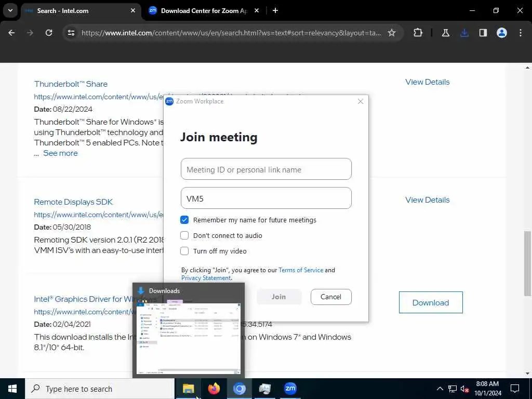Uncheck Remember my name for future meetings
This screenshot has height=399, width=532.
(x=184, y=220)
